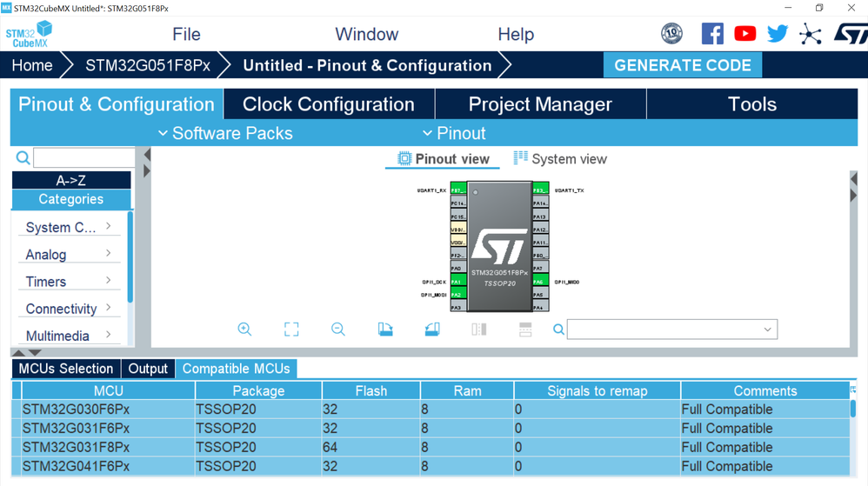
Task: Click the PA0 pin on the chip
Action: (x=458, y=269)
